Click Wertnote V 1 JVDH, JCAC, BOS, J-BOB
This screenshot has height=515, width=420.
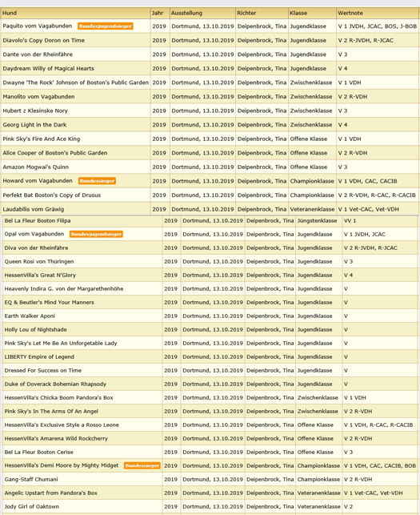[x=378, y=26]
